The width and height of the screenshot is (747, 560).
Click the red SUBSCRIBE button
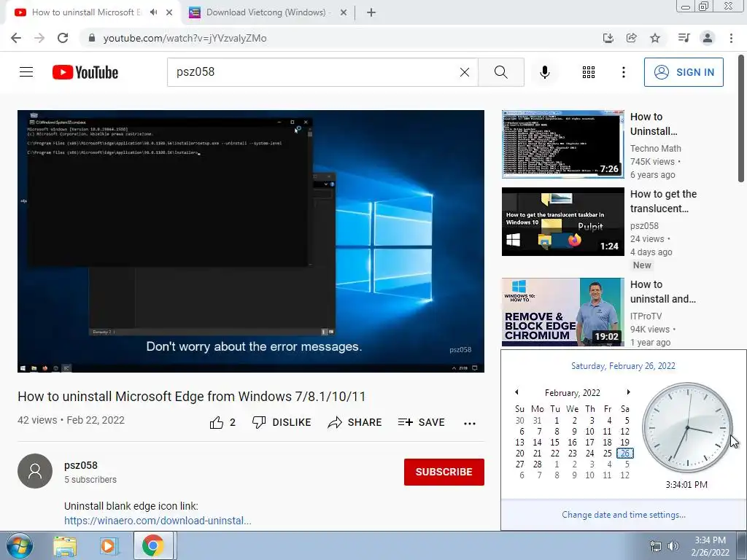tap(444, 472)
